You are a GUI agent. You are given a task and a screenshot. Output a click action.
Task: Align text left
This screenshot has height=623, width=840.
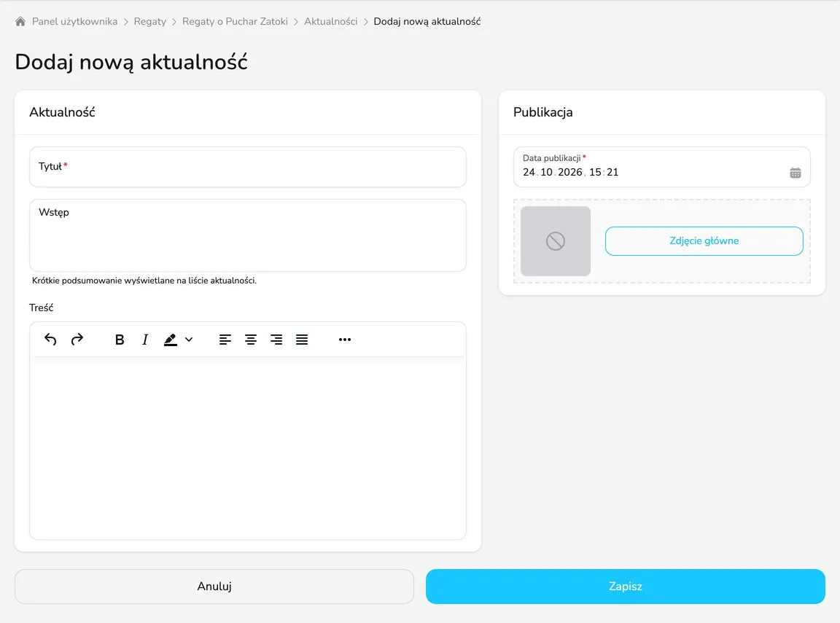coord(225,340)
